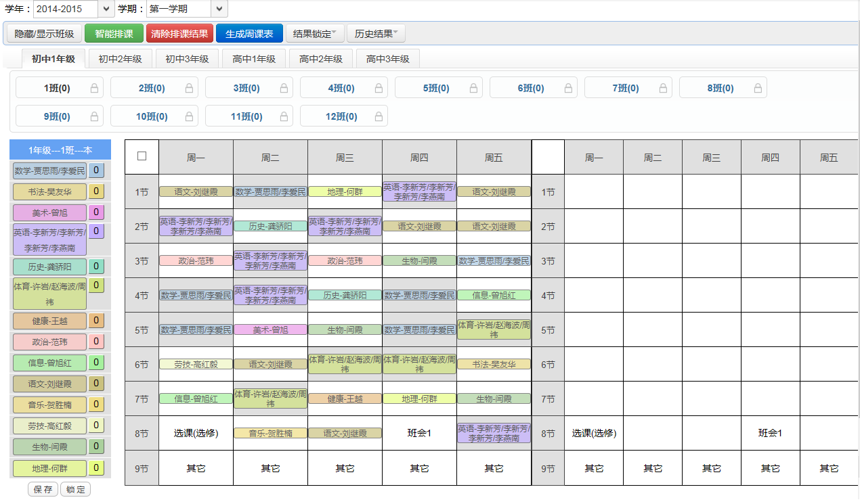
Task: Click the red 清除排课结果 button
Action: [x=179, y=34]
